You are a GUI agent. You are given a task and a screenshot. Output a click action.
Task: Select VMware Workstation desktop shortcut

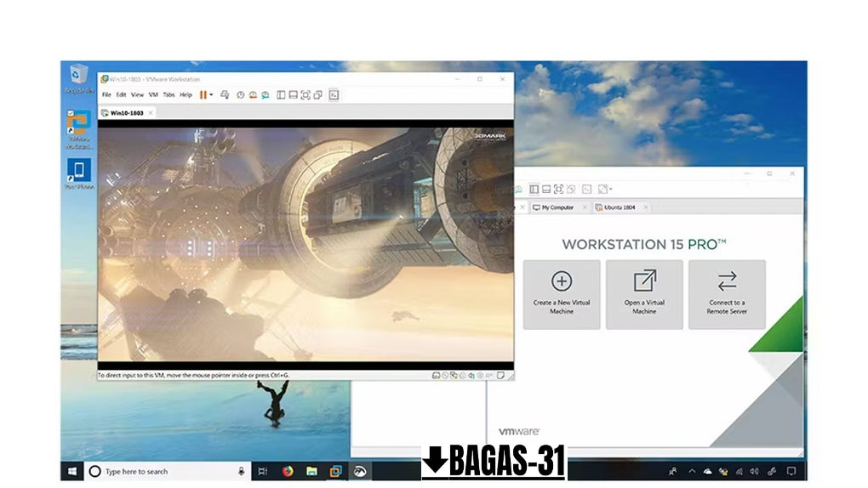[x=78, y=130]
